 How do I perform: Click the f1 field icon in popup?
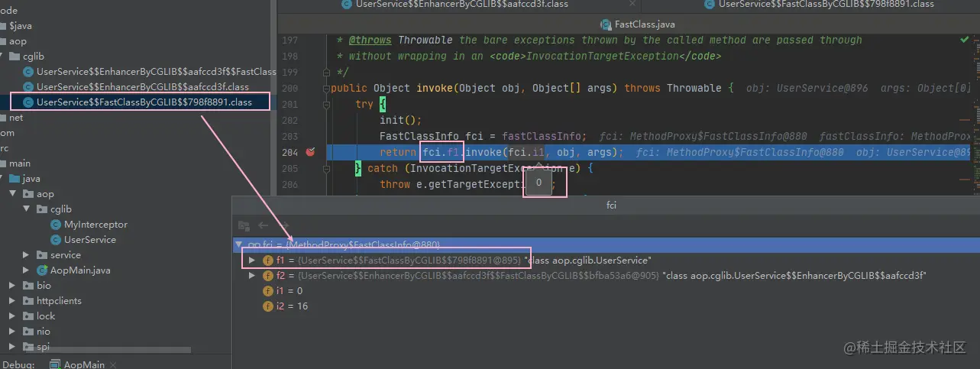[268, 261]
